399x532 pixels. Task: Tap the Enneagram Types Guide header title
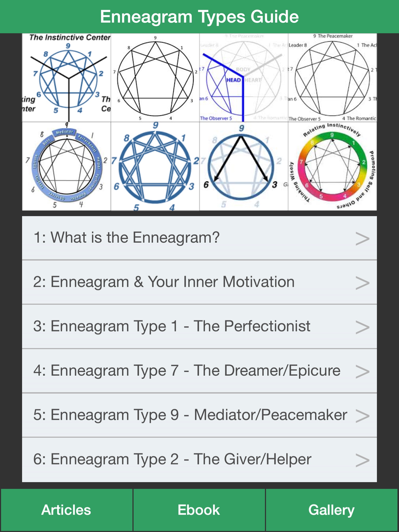point(199,17)
